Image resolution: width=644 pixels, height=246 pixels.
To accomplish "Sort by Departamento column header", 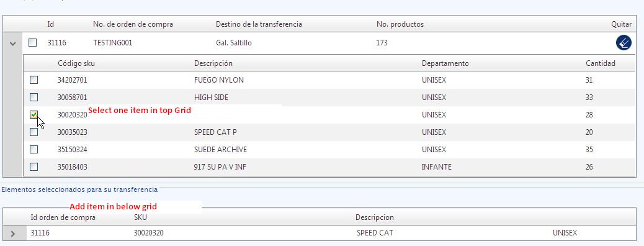I will 445,63.
